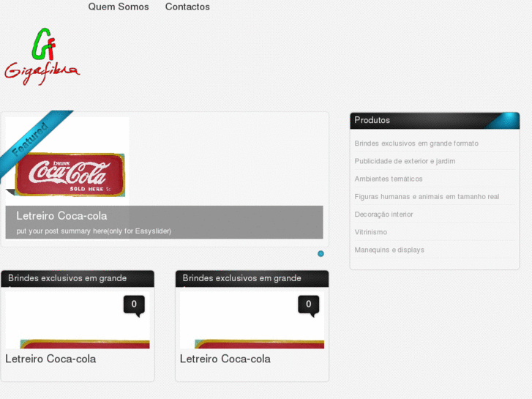Open first card's Coca-cola thumbnail image
The width and height of the screenshot is (532, 399).
coord(78,320)
